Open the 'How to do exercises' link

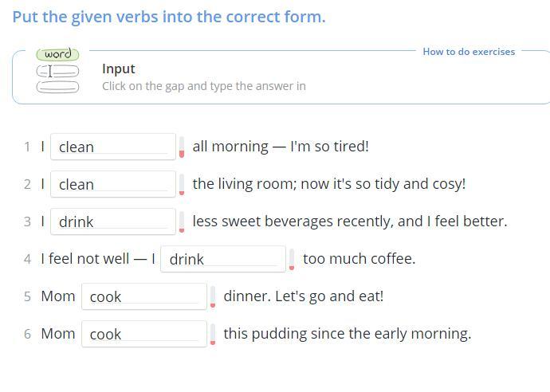[x=469, y=52]
